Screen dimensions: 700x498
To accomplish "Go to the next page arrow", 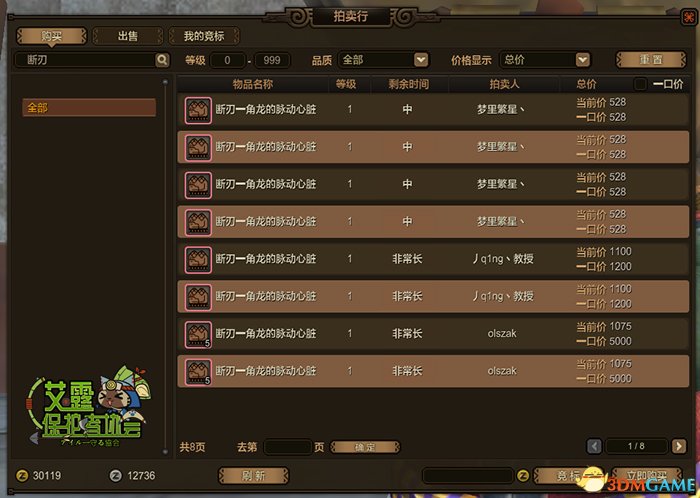I will point(679,446).
